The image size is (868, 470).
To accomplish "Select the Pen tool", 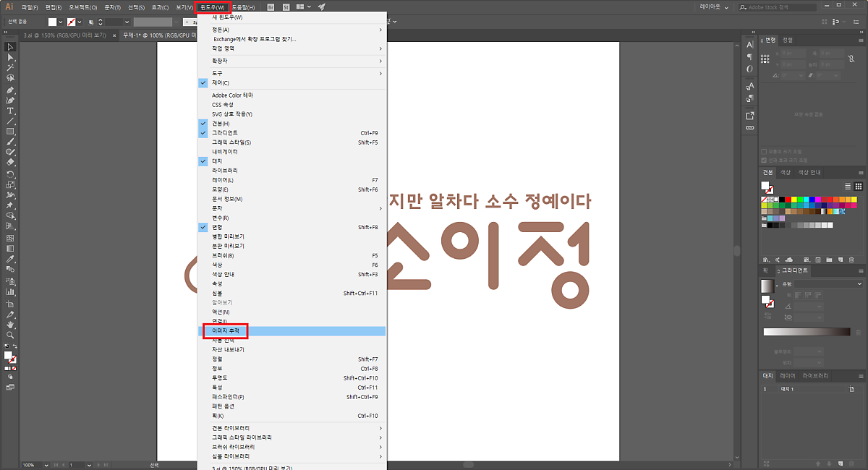I will pos(10,90).
